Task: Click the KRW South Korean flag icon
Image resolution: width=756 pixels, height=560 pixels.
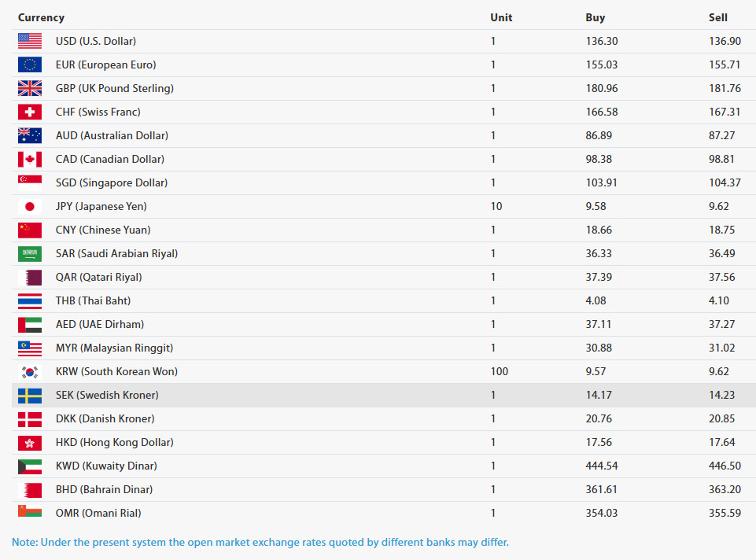Action: (x=29, y=371)
